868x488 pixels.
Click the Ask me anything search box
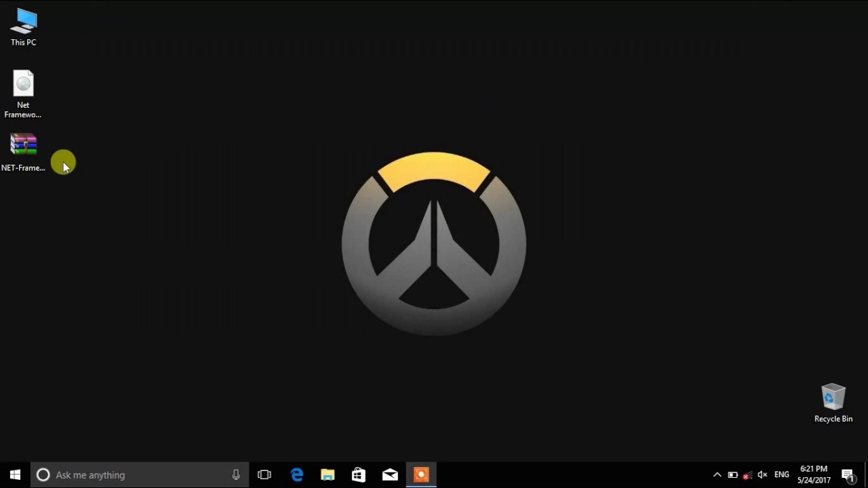pos(140,475)
